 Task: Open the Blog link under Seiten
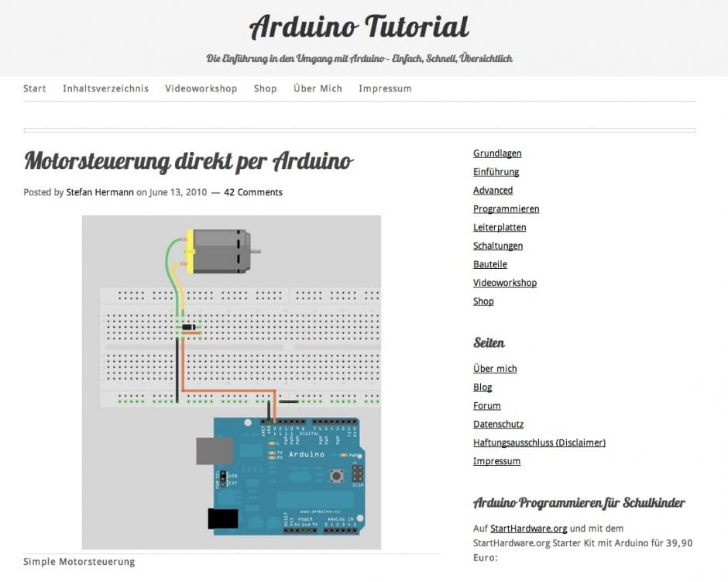(482, 387)
